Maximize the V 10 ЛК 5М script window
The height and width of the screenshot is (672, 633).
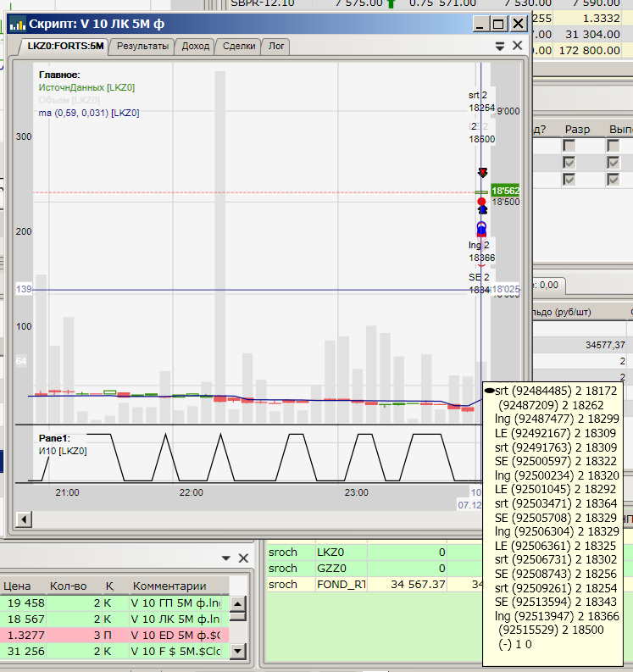[x=498, y=25]
